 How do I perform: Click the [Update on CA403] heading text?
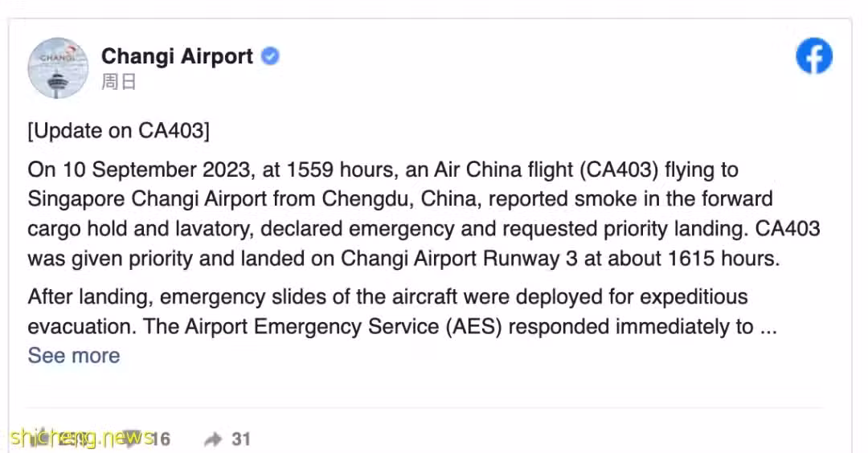point(118,131)
